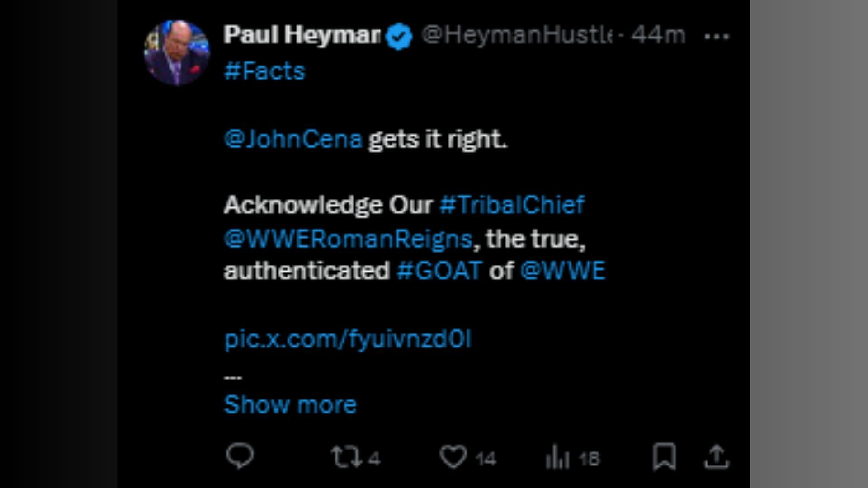The height and width of the screenshot is (488, 868).
Task: Open the #Facts hashtag
Action: tap(264, 71)
